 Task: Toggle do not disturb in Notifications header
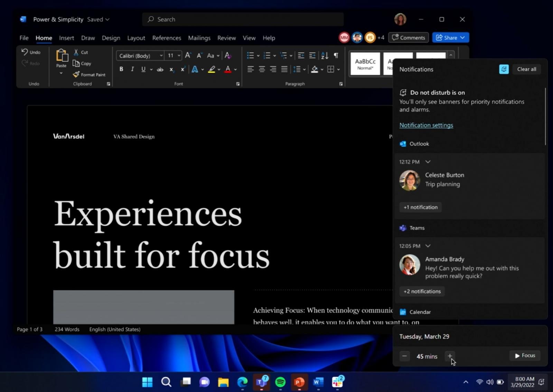point(504,69)
